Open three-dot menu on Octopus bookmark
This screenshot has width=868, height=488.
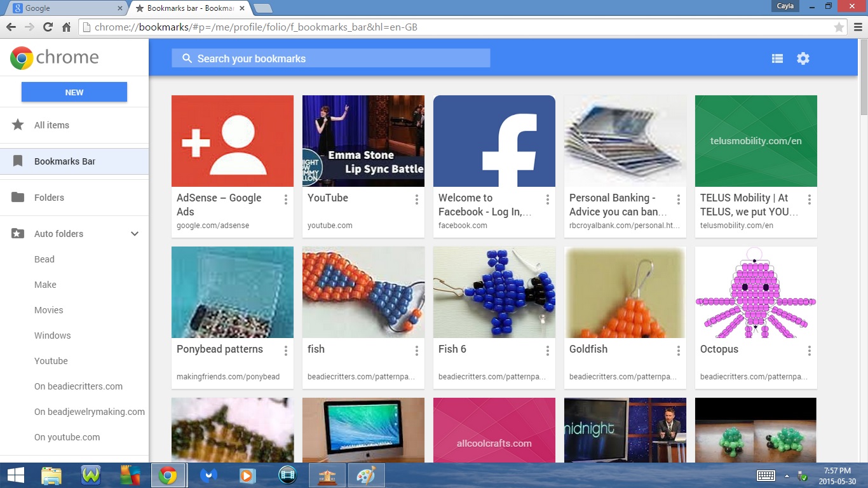(810, 351)
